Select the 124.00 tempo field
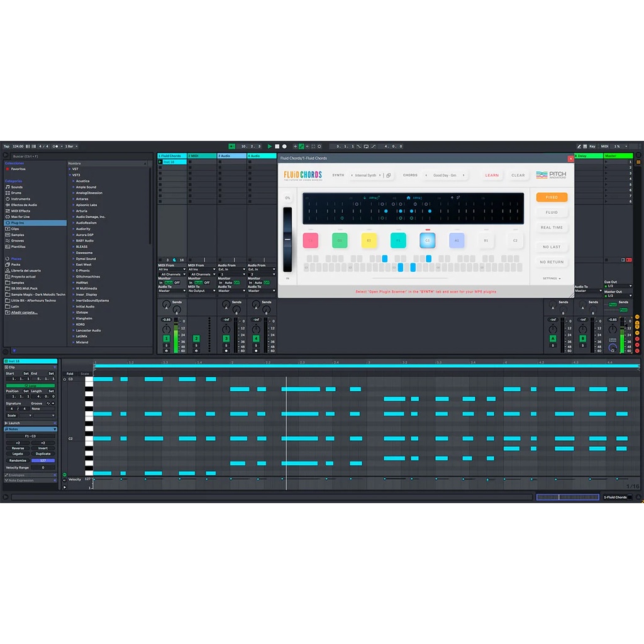Viewport: 644px width, 644px height. 18,146
